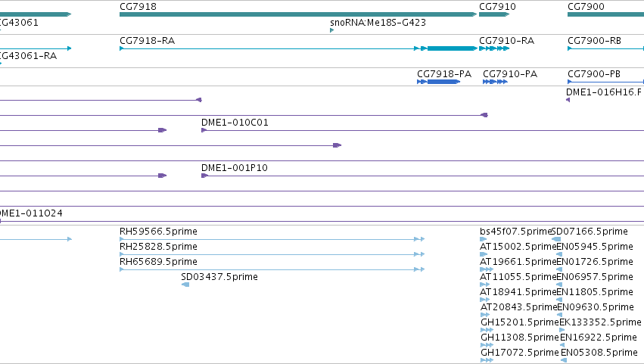Select the AT15002.5prime EST label
The width and height of the screenshot is (644, 364).
click(x=518, y=247)
